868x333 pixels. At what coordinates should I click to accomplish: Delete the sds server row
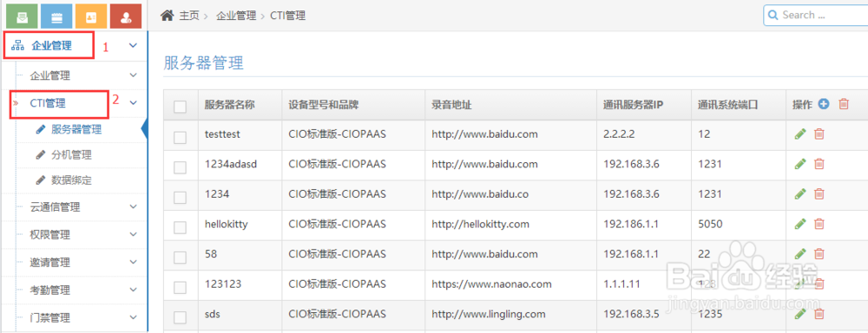[819, 314]
